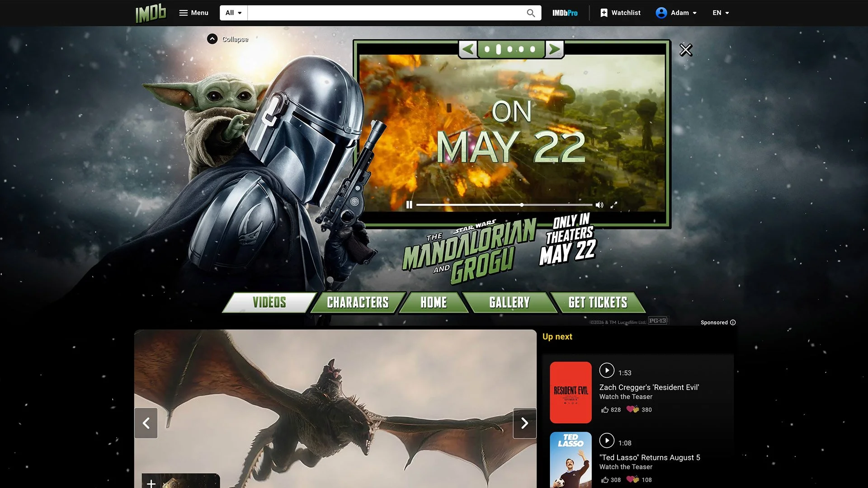The width and height of the screenshot is (868, 488).
Task: Select the fourth ad carousel dot
Action: click(x=521, y=49)
